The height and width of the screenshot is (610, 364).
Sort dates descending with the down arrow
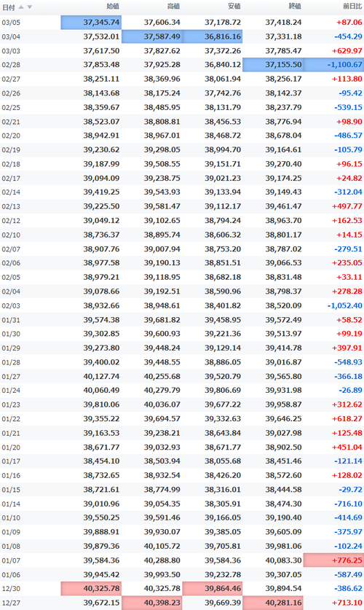pyautogui.click(x=29, y=7)
